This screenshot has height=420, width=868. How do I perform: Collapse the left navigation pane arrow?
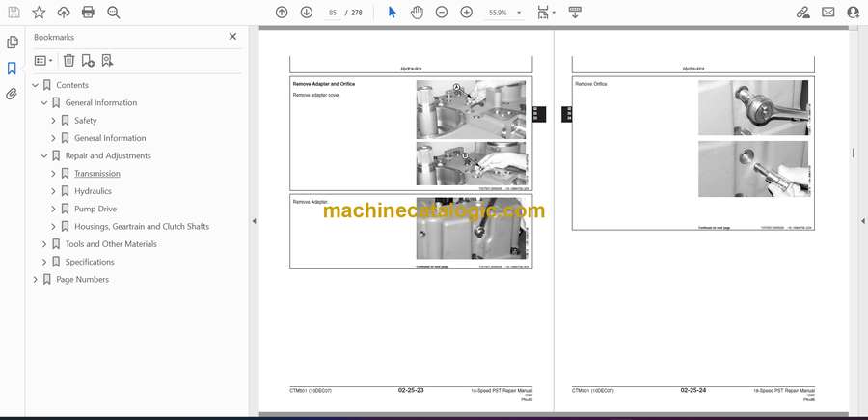254,221
